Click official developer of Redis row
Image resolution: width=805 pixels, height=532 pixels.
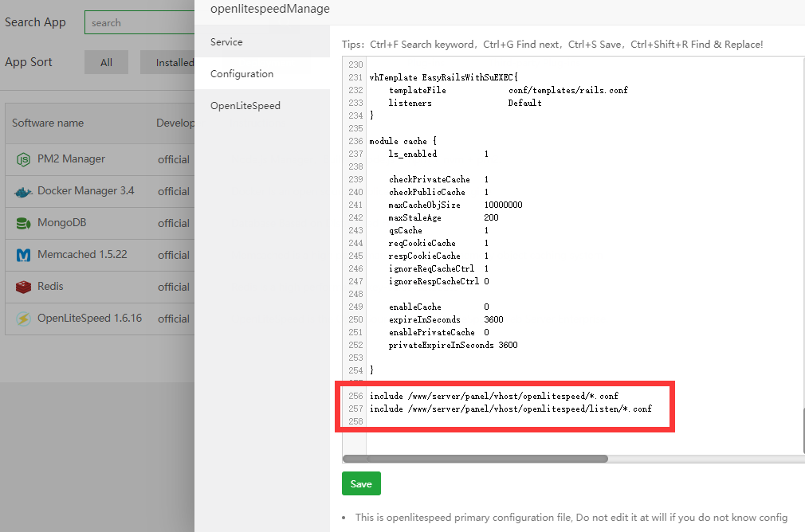(x=174, y=287)
